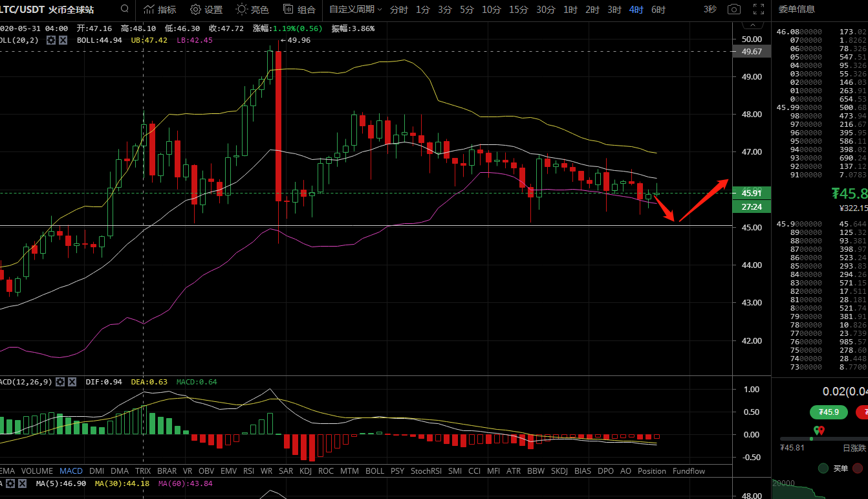Open the MACD(12,26,9) settings gear icon
Image resolution: width=868 pixels, height=499 pixels.
[x=60, y=382]
